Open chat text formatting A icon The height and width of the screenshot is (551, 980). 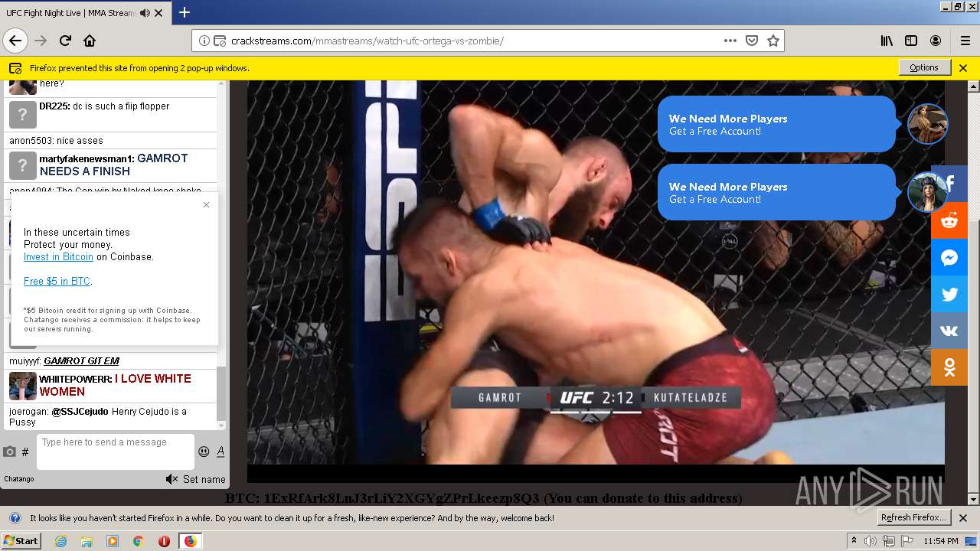[220, 452]
